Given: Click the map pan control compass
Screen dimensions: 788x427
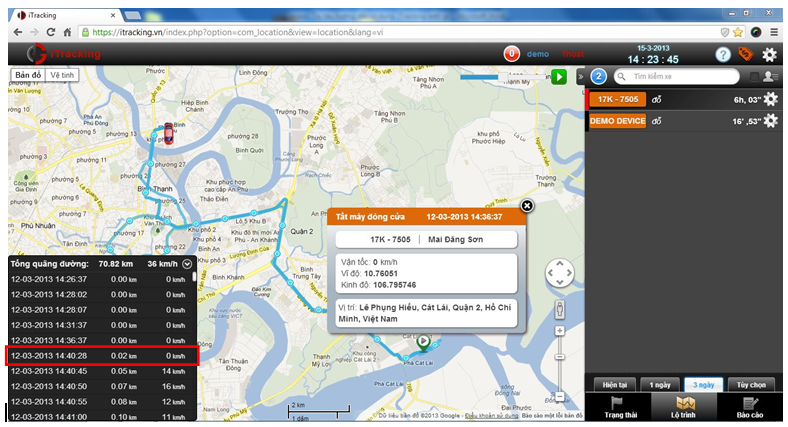Looking at the screenshot, I should click(x=559, y=273).
